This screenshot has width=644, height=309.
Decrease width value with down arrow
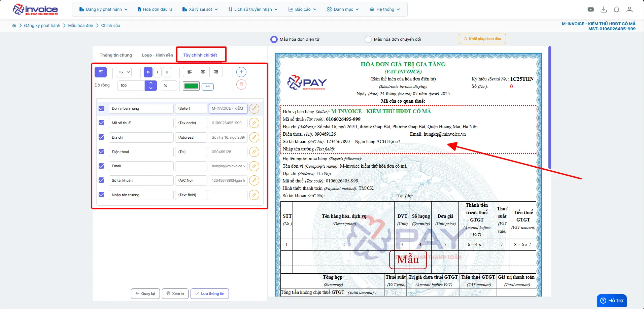pos(151,88)
